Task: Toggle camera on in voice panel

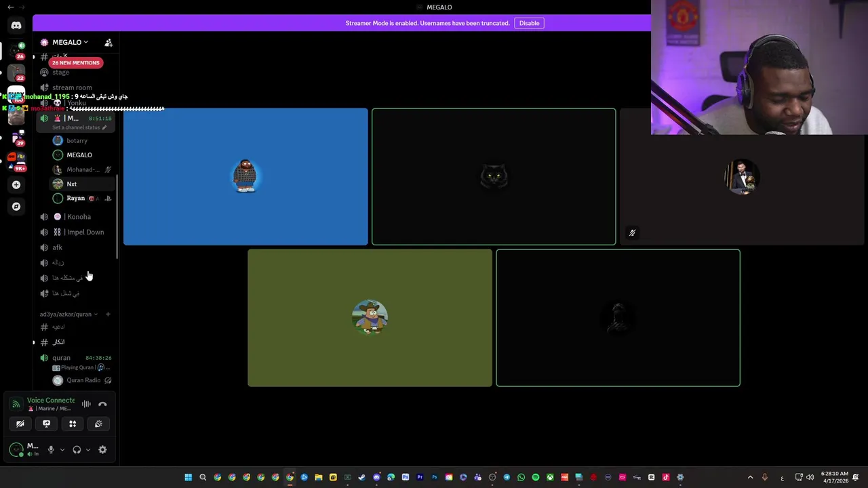Action: [x=20, y=424]
